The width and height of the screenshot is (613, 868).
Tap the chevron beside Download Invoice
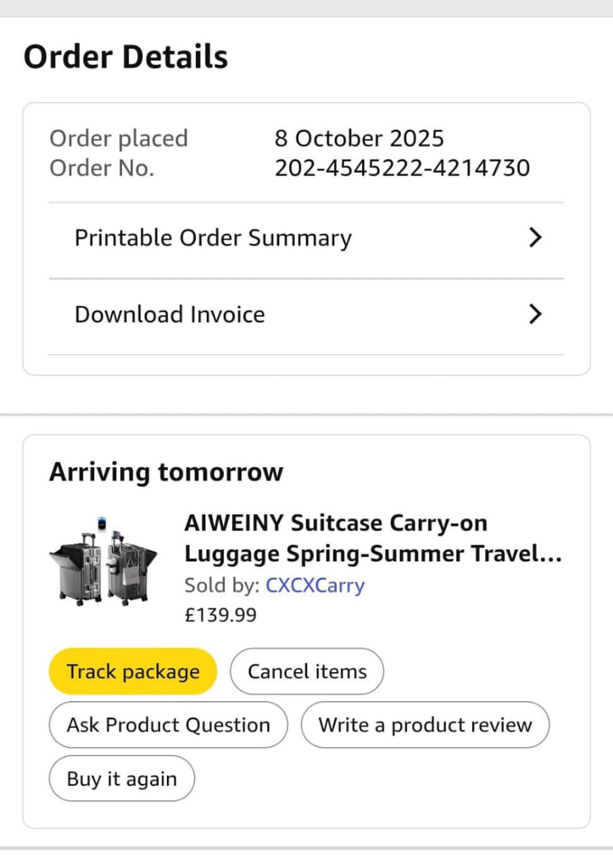click(x=535, y=314)
